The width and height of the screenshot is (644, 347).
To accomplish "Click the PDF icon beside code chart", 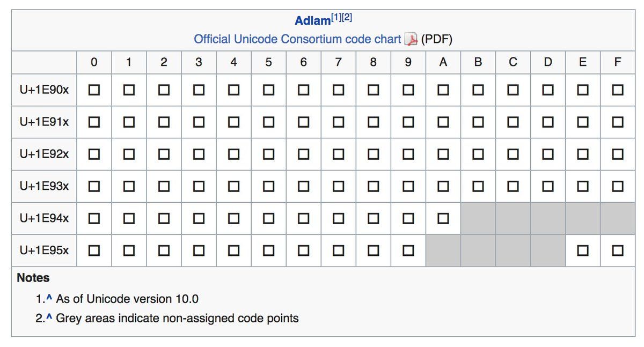I will click(x=411, y=40).
